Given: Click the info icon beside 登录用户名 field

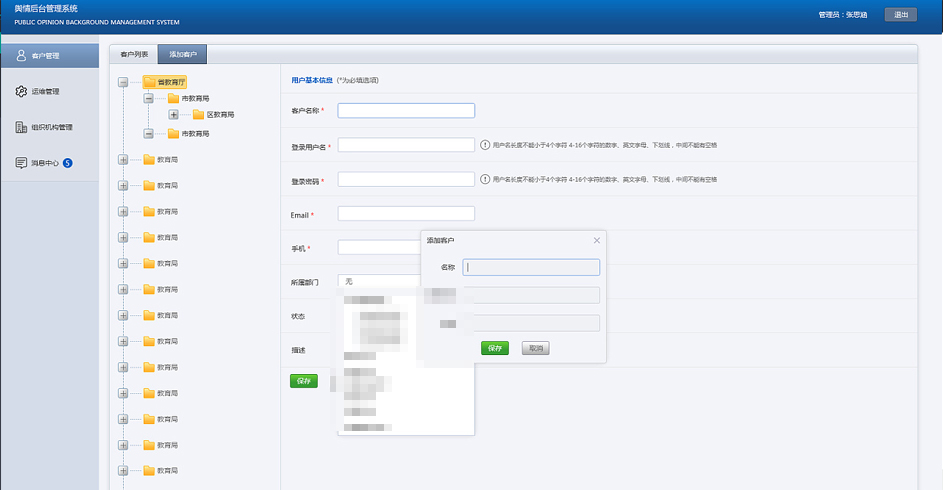Looking at the screenshot, I should [x=485, y=145].
